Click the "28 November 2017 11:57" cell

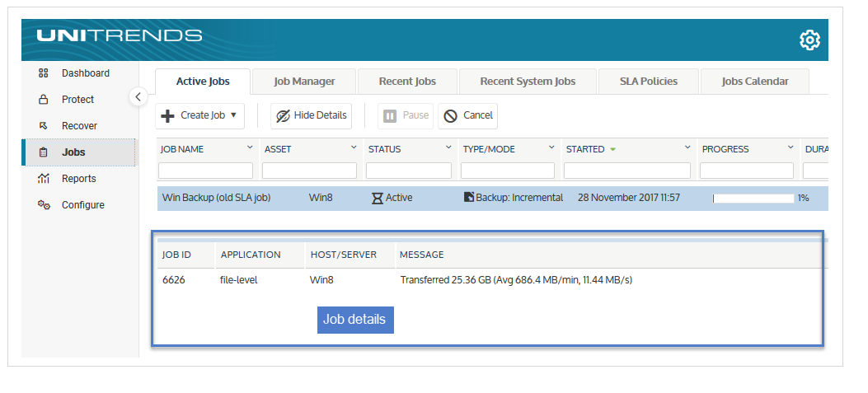pos(629,198)
